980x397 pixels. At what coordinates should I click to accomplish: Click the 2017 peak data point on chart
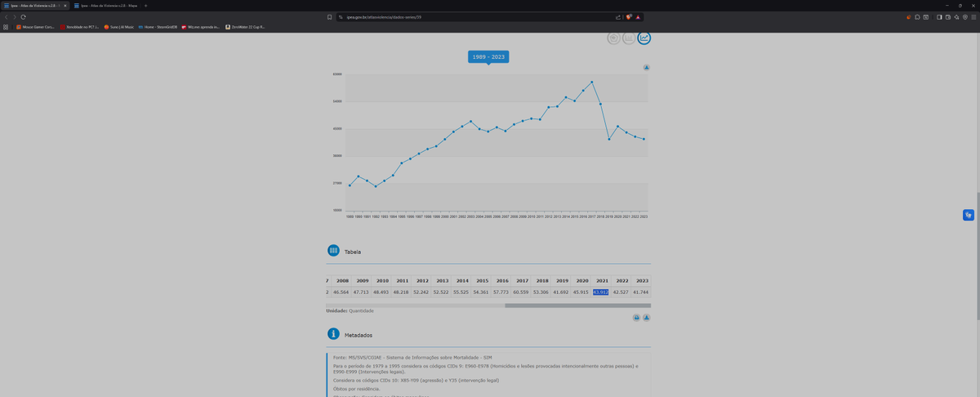pos(592,82)
